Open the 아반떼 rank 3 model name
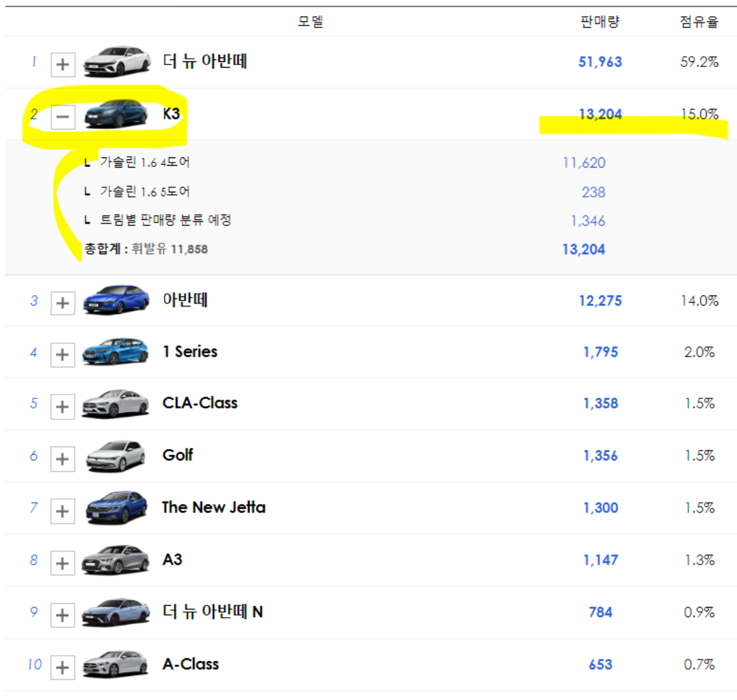 pyautogui.click(x=185, y=300)
